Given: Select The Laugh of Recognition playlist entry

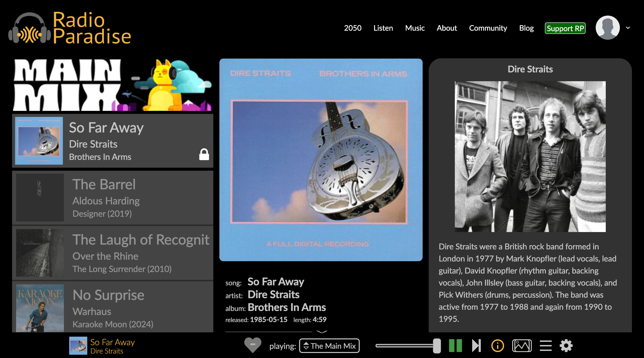Looking at the screenshot, I should click(113, 253).
